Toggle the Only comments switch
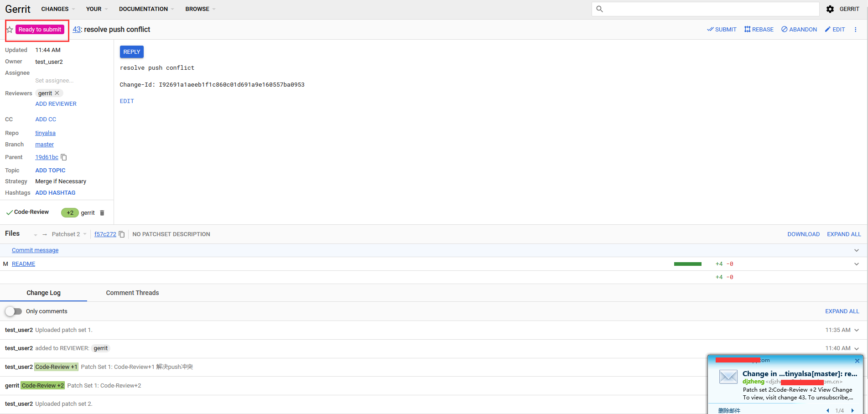This screenshot has width=868, height=414. pyautogui.click(x=13, y=311)
